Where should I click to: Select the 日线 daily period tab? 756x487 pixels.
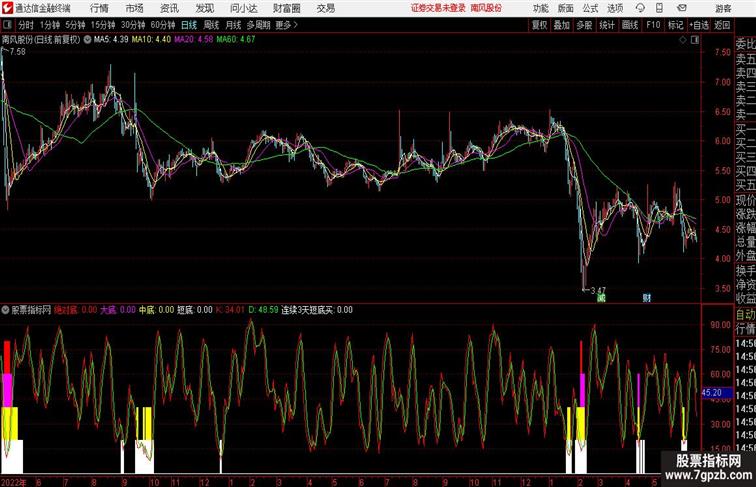coord(189,25)
